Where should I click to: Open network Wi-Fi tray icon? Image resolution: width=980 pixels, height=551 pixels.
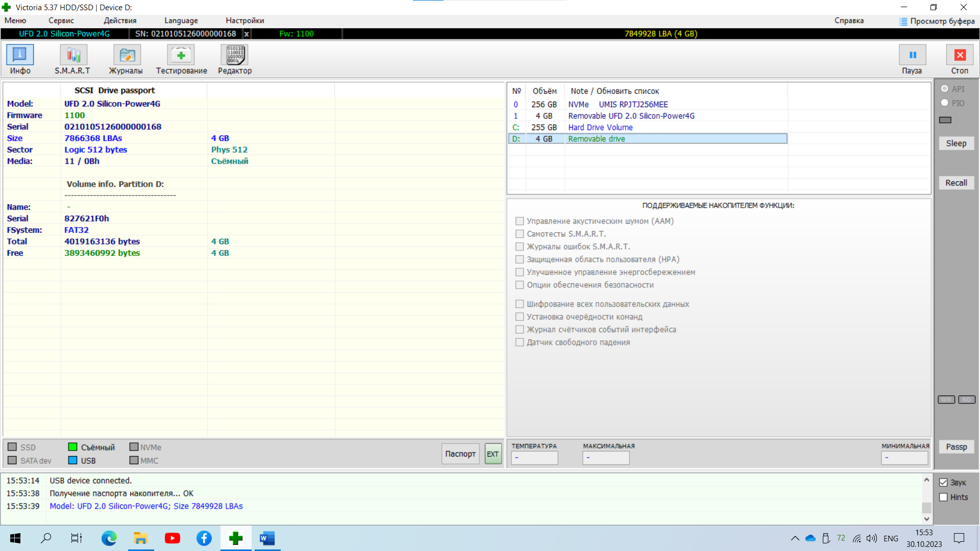[x=857, y=538]
